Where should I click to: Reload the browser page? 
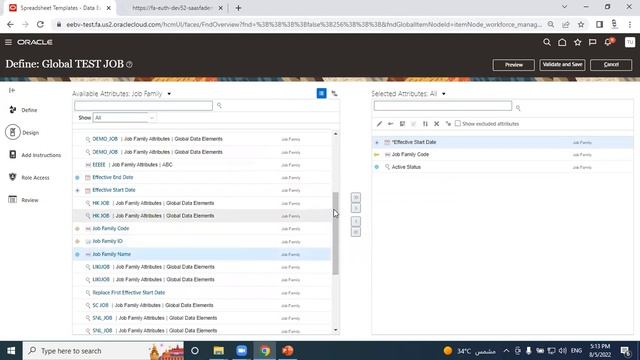pos(40,24)
